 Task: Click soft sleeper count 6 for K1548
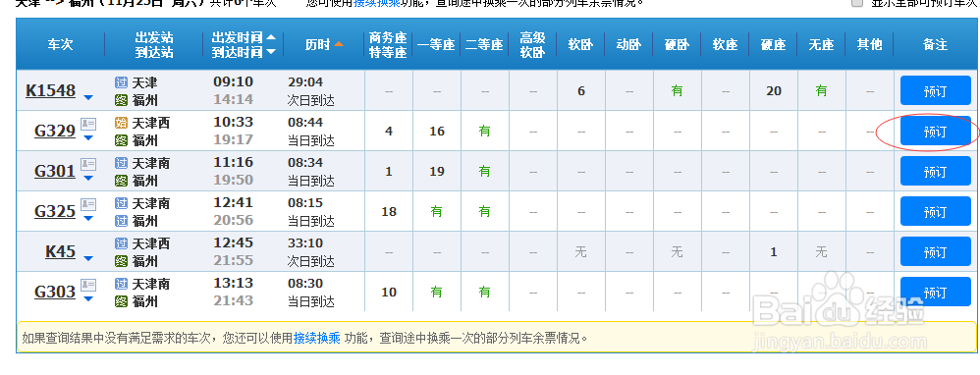click(x=581, y=91)
